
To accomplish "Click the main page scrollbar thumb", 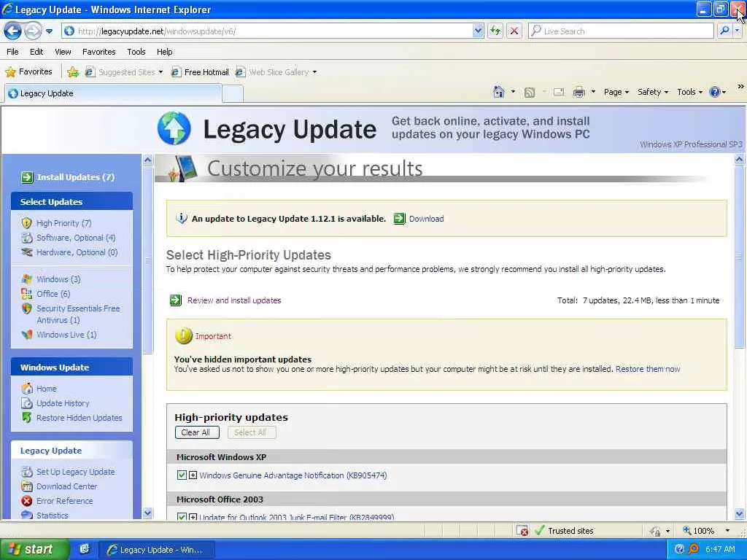I will pos(740,257).
